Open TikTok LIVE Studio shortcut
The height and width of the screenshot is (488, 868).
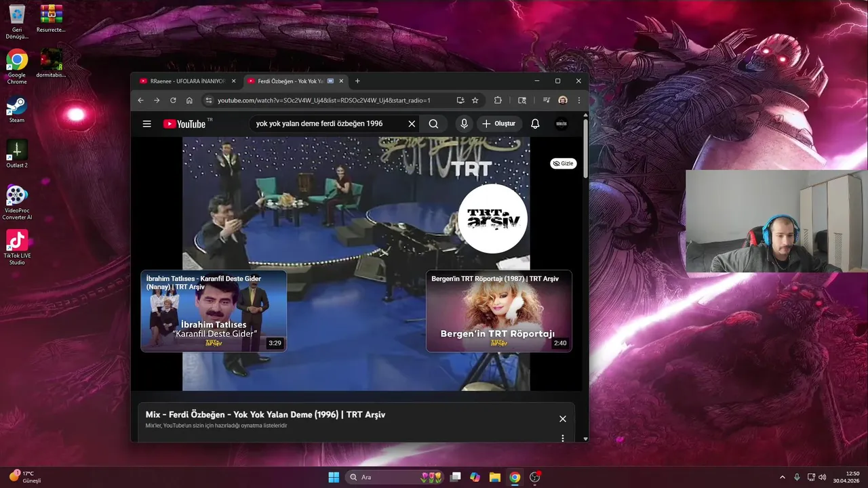coord(17,247)
